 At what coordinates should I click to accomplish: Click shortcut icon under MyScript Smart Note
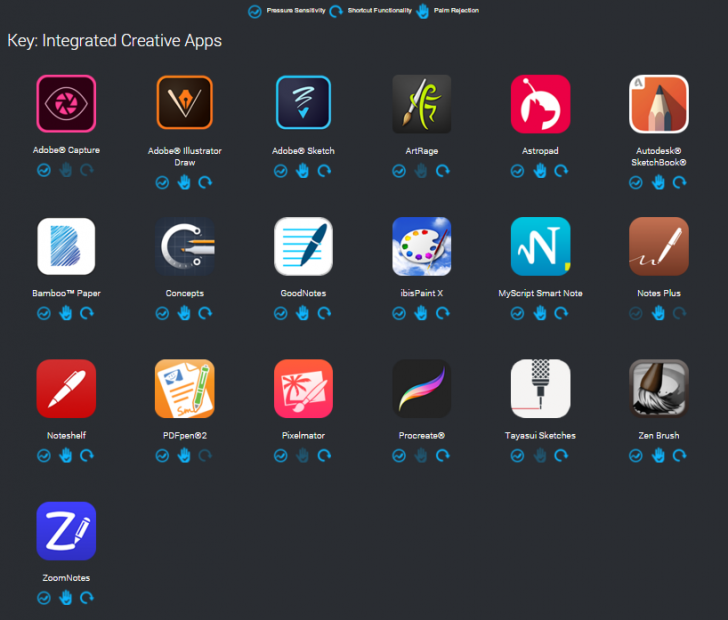561,313
